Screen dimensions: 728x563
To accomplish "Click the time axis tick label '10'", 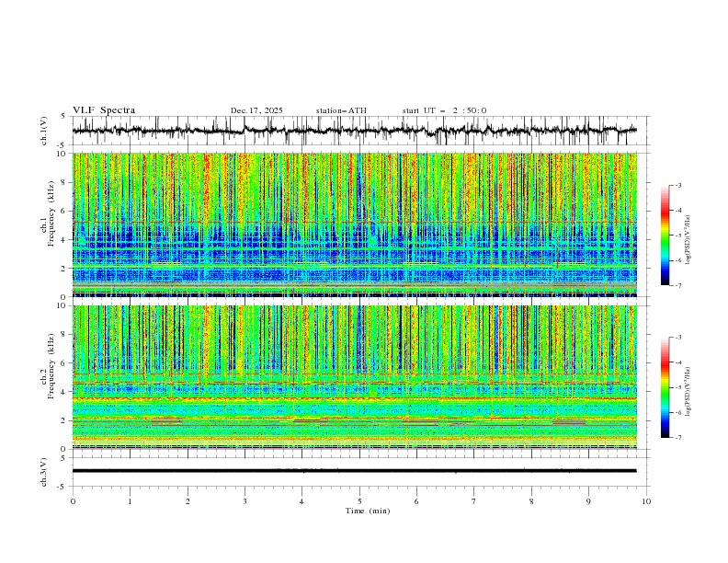I will pos(646,501).
